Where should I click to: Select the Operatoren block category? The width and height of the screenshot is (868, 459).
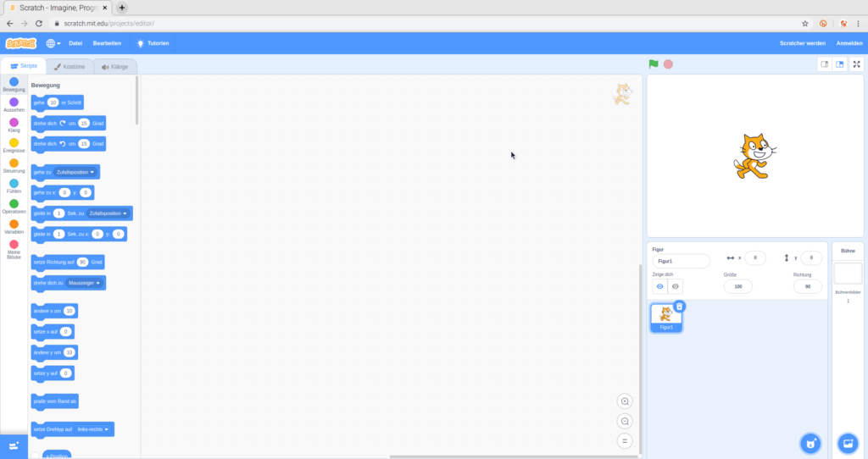pyautogui.click(x=14, y=207)
